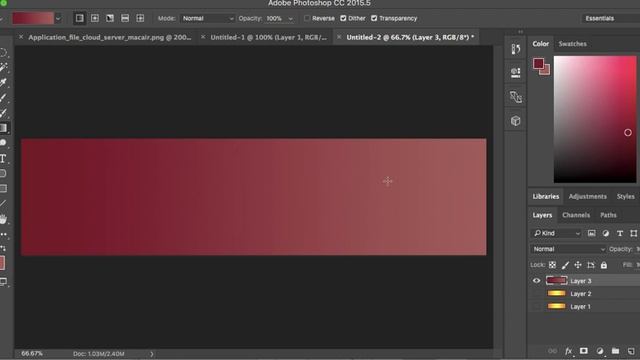The width and height of the screenshot is (640, 360).
Task: Toggle lock image pixels brush icon
Action: pos(565,265)
